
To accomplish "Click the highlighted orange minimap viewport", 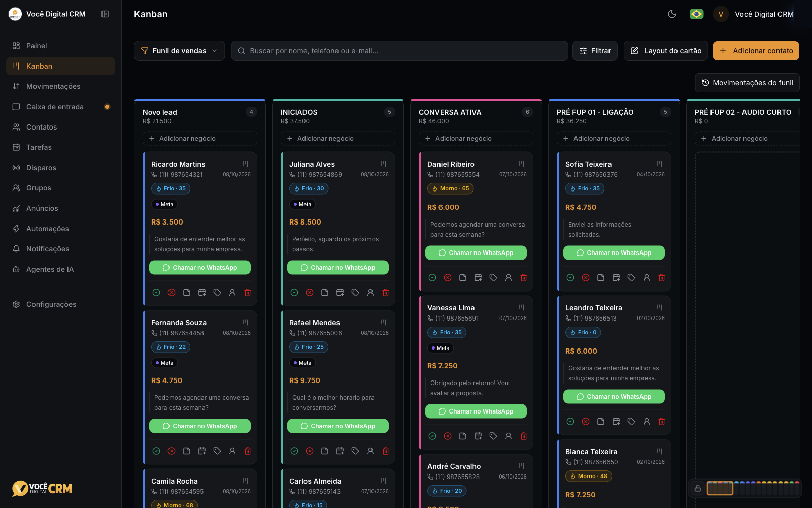I will click(x=720, y=488).
